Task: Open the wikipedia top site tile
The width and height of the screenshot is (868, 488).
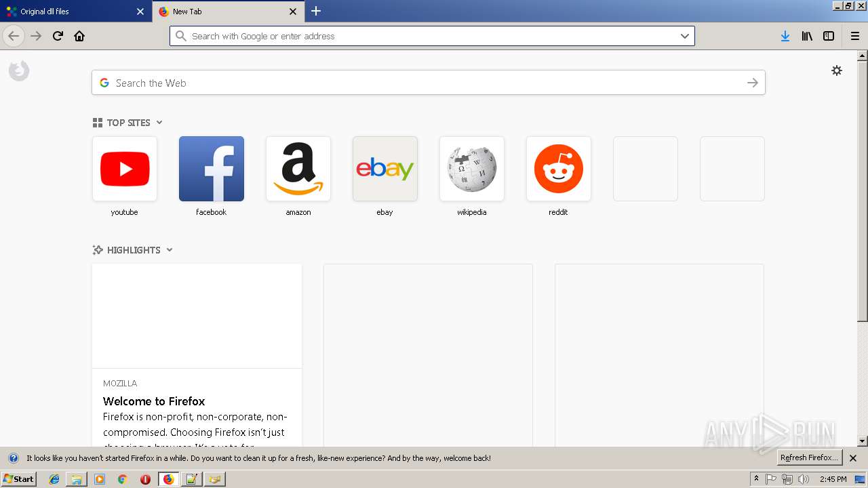Action: [x=472, y=169]
